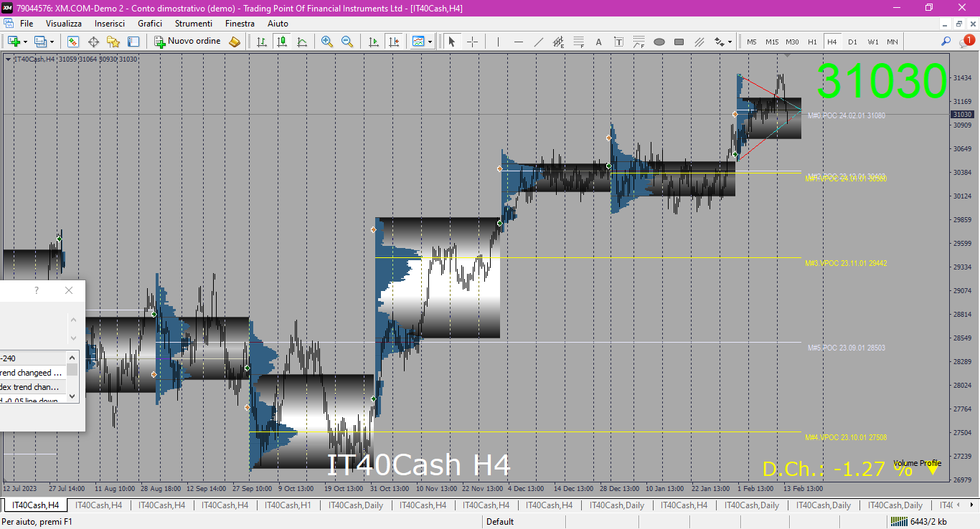Open the Market Watch window icon
Viewport: 980px width, 529px height.
point(73,42)
